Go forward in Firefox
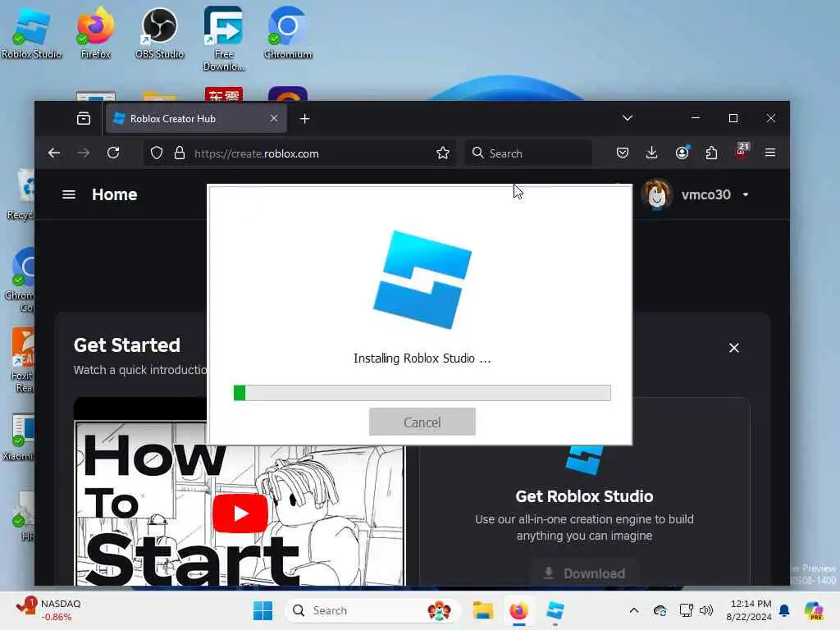The width and height of the screenshot is (840, 630). tap(84, 153)
